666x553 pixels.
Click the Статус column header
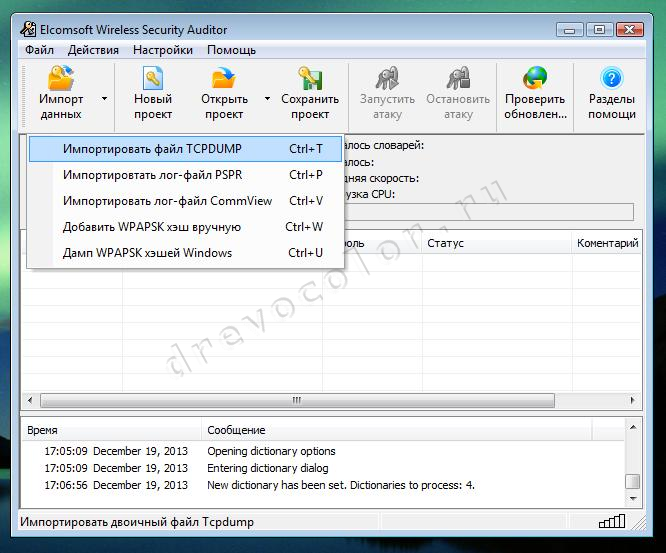(497, 243)
